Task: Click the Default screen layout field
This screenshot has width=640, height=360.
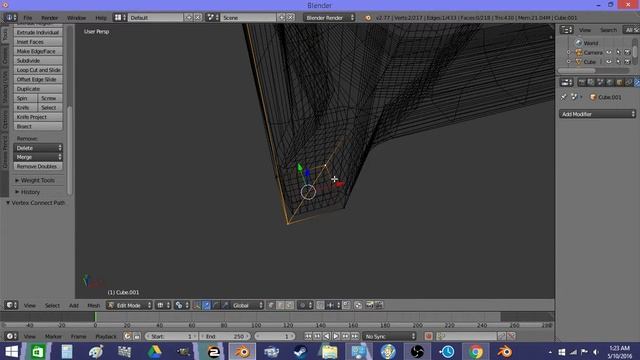Action: point(156,18)
